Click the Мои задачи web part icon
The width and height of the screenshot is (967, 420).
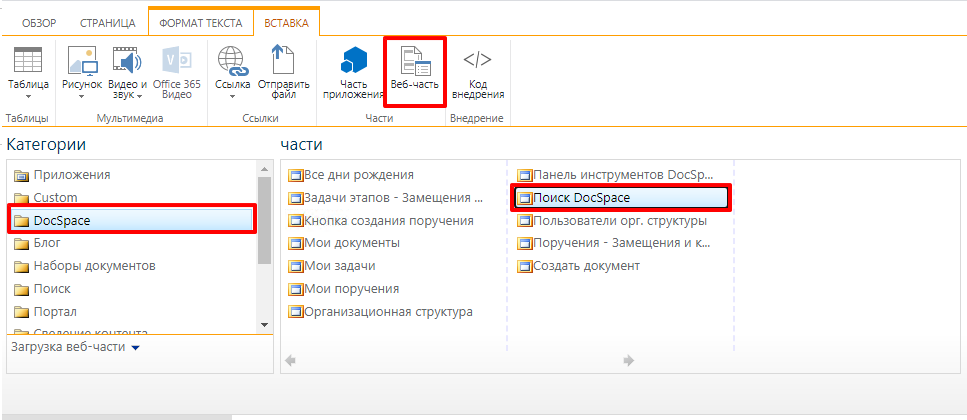tap(296, 266)
